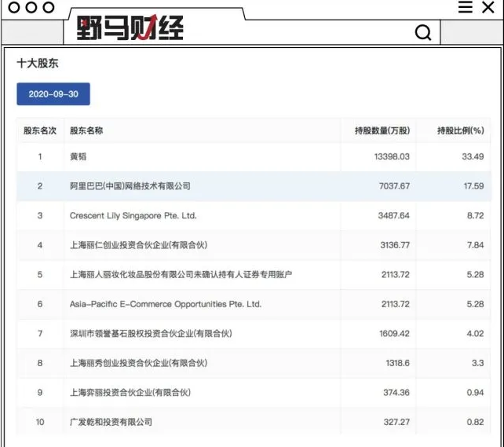Viewport: 504px width, 447px height.
Task: Click percentage value 17.59
Action: coord(473,186)
